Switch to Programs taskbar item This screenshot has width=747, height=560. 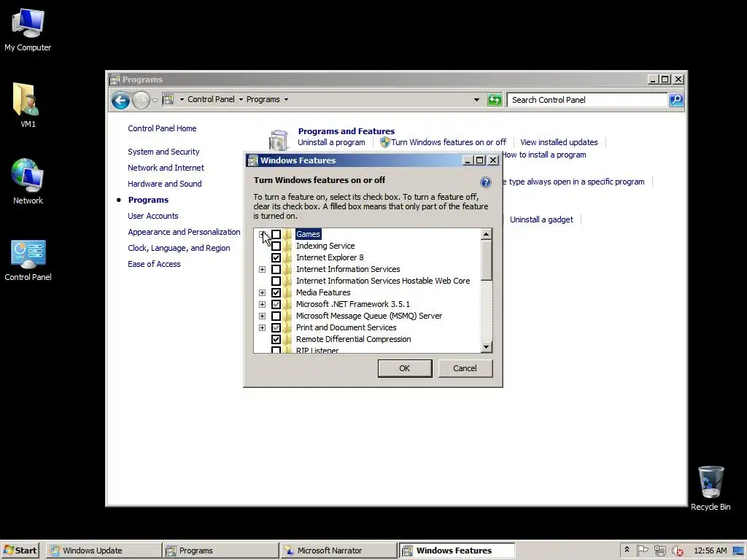coord(220,551)
